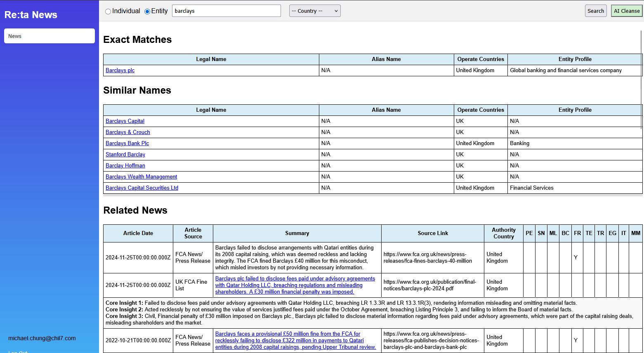The height and width of the screenshot is (353, 644).
Task: Click the Article Source column header
Action: point(193,233)
